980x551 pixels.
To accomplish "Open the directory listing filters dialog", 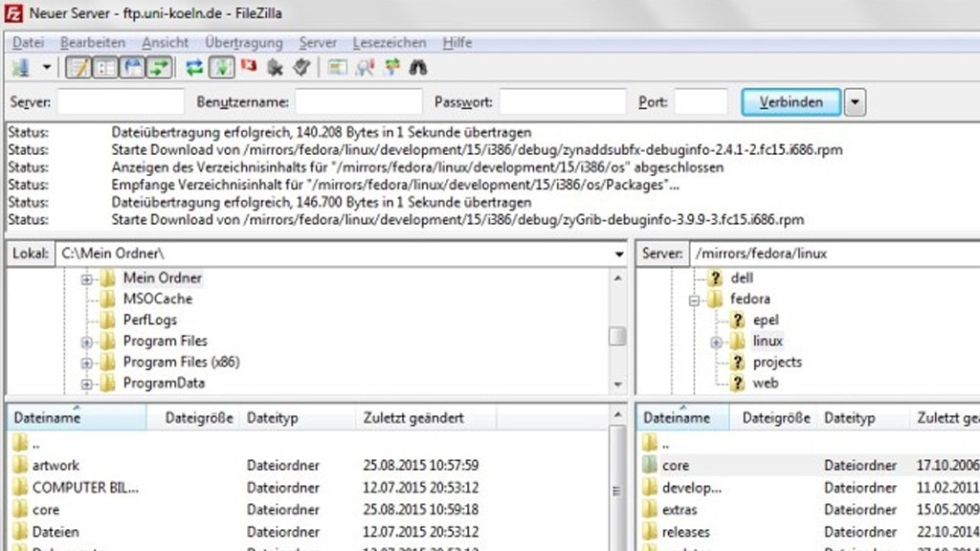I will point(338,68).
